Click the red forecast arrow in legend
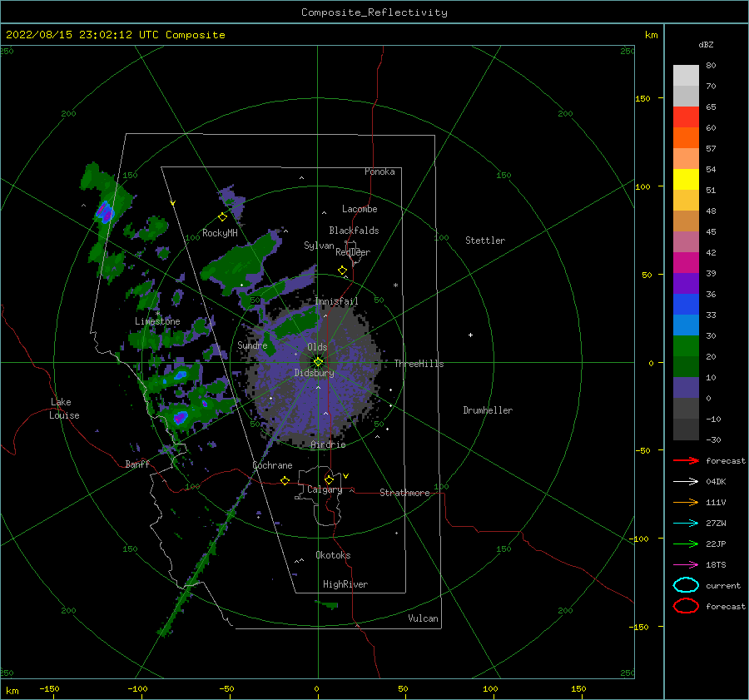The height and width of the screenshot is (700, 749). coord(686,460)
